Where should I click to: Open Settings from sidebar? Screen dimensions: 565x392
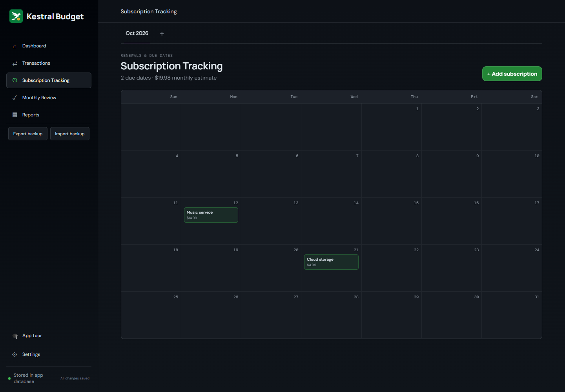[x=49, y=354]
